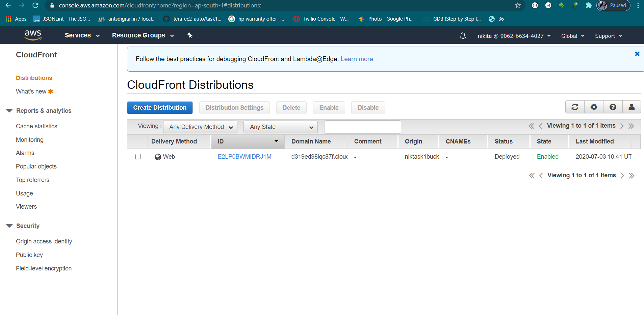The height and width of the screenshot is (315, 644).
Task: Click the Paused profile avatar
Action: pos(613,5)
